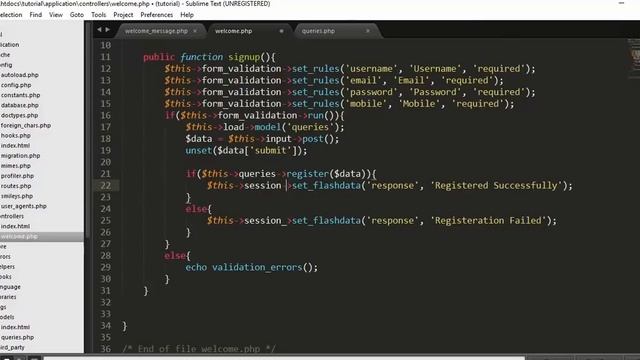Open constants.php in sidebar

coord(20,95)
